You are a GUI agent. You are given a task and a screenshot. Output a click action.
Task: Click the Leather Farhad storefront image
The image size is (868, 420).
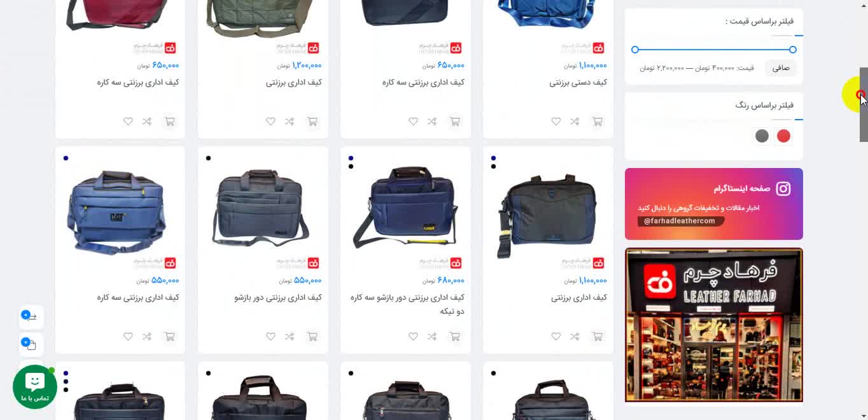[x=714, y=325]
